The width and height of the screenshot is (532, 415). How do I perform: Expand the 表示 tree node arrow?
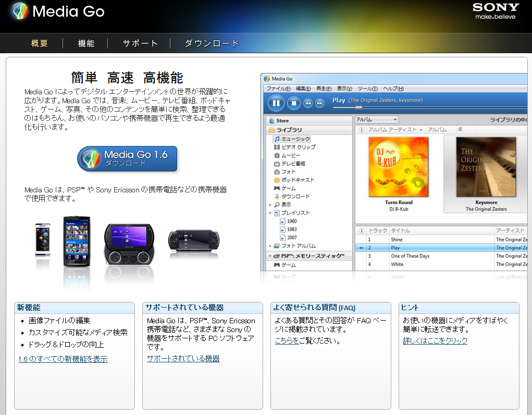[270, 205]
